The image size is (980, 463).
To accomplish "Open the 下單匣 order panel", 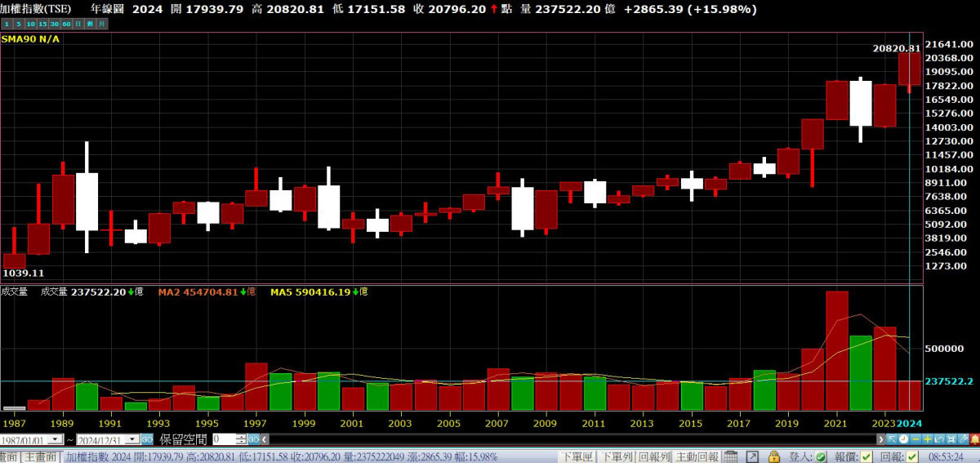I will pos(577,456).
